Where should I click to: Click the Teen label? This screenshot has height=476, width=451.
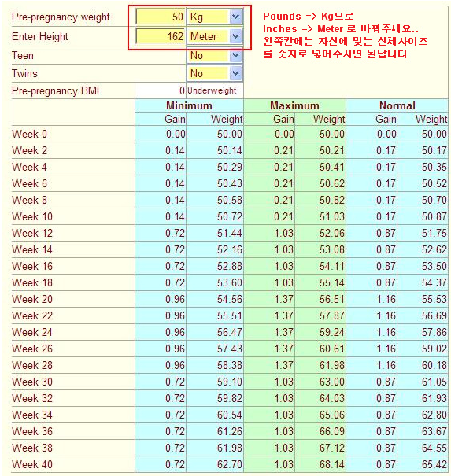23,56
